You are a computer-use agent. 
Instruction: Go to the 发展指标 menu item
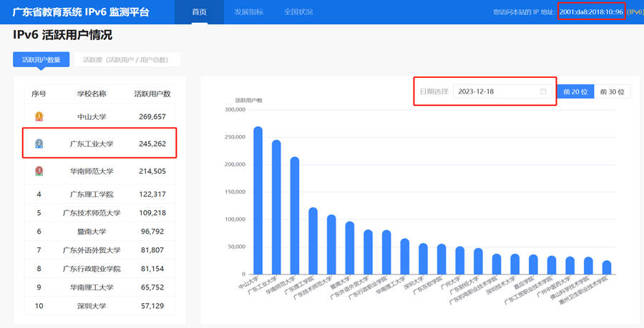[x=248, y=12]
